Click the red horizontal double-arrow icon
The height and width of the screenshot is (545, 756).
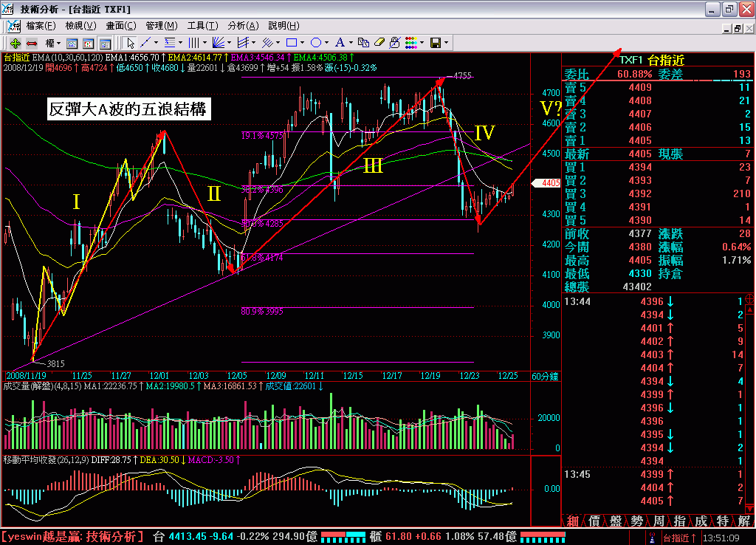(x=32, y=44)
